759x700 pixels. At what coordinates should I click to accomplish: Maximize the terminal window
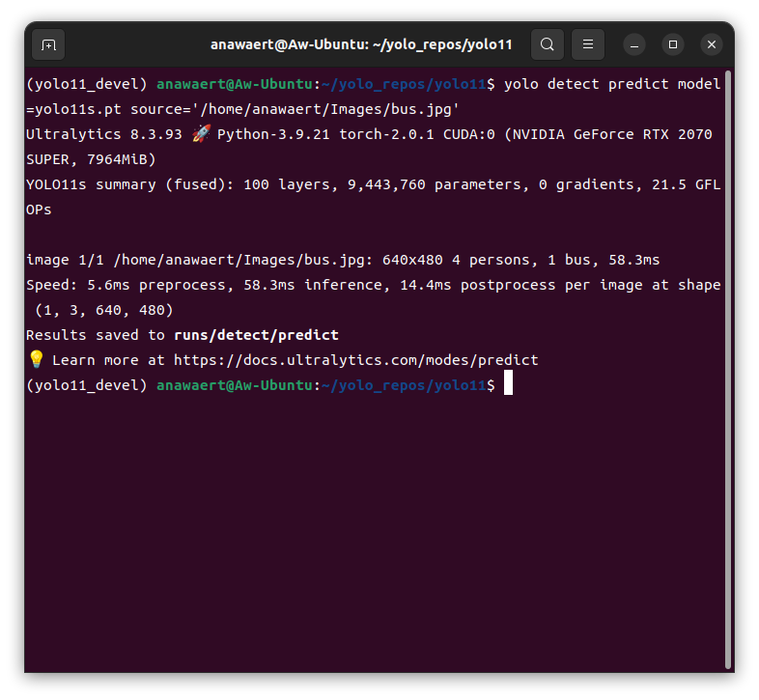click(x=673, y=44)
